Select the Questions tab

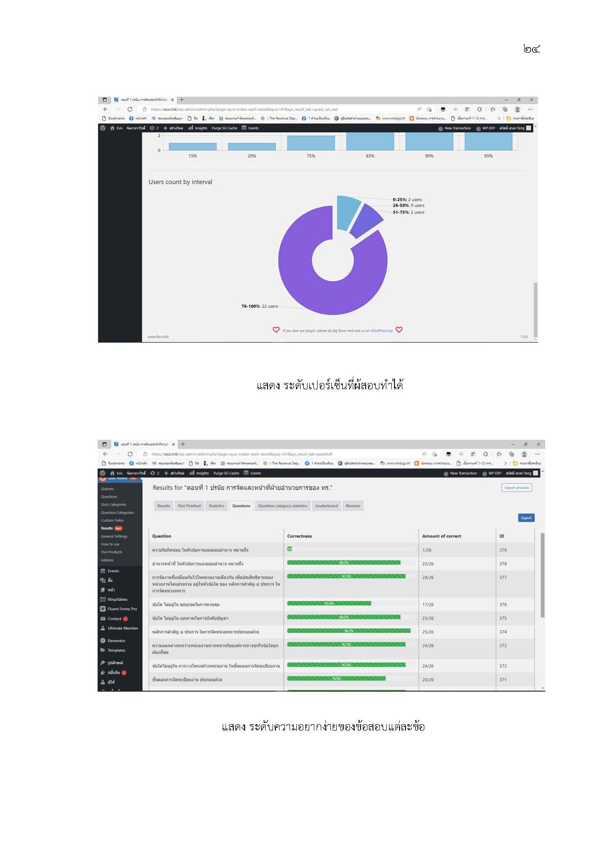241,506
